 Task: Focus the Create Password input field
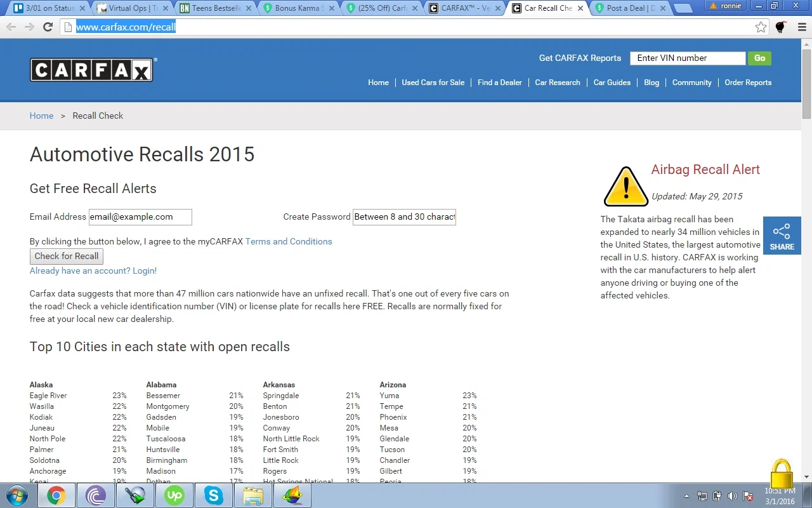click(x=404, y=217)
